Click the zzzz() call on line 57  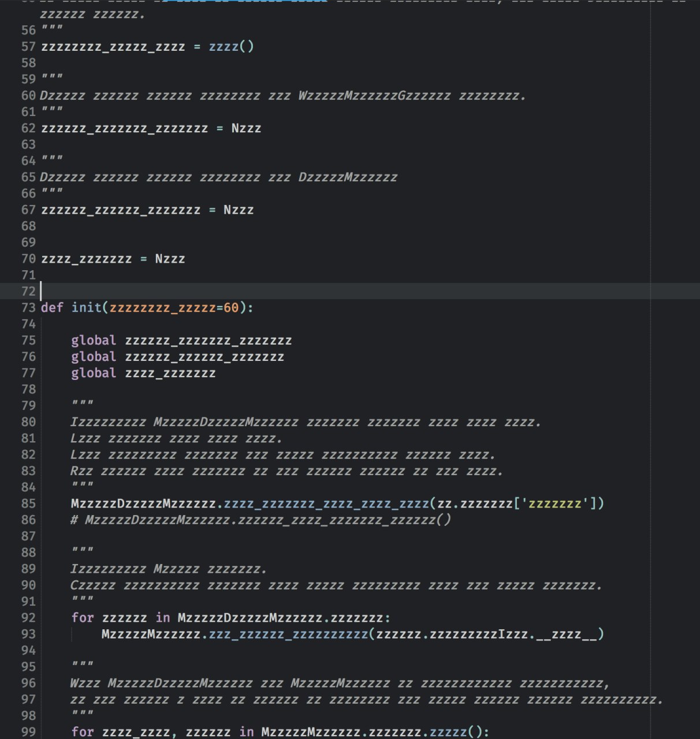click(231, 47)
